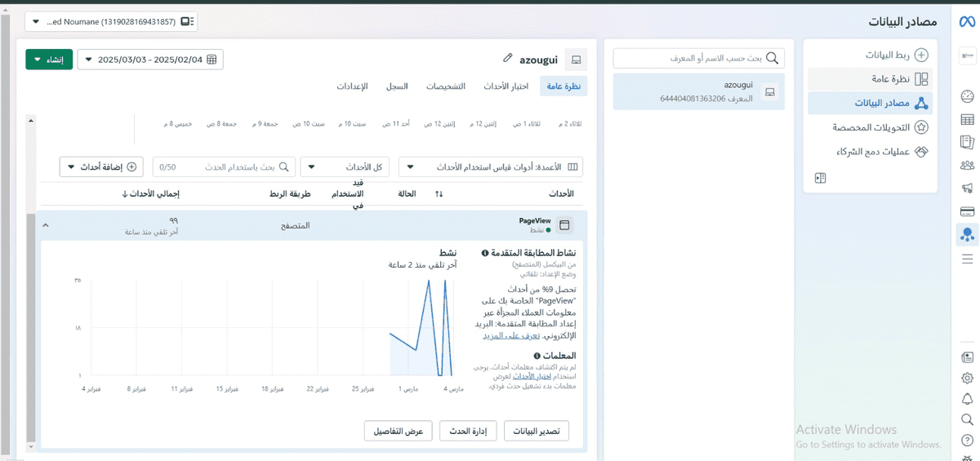Toggle the status column sort arrows
Image resolution: width=980 pixels, height=461 pixels.
pos(439,194)
